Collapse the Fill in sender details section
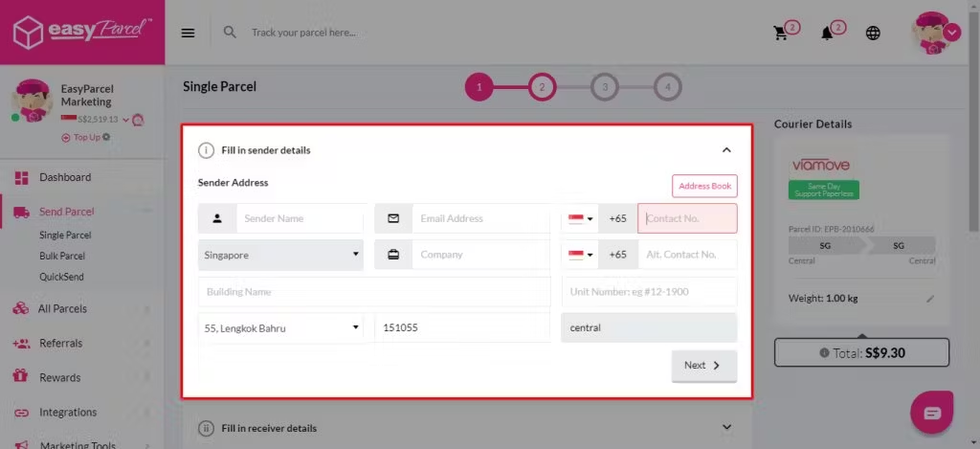The width and height of the screenshot is (980, 449). click(x=726, y=150)
